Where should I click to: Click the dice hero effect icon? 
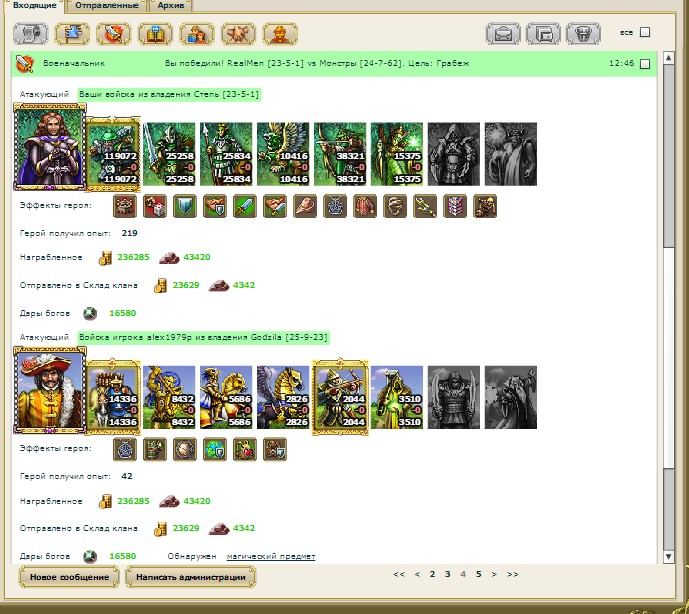click(156, 206)
